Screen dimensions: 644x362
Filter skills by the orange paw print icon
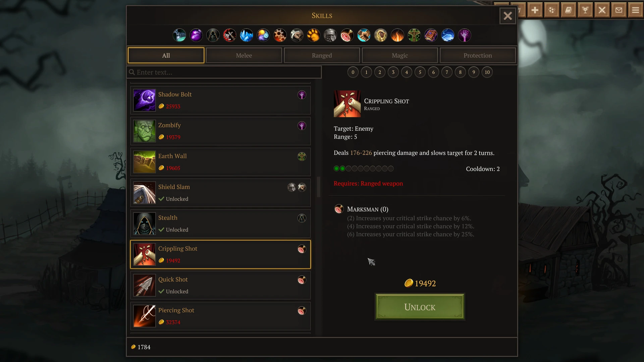(313, 35)
